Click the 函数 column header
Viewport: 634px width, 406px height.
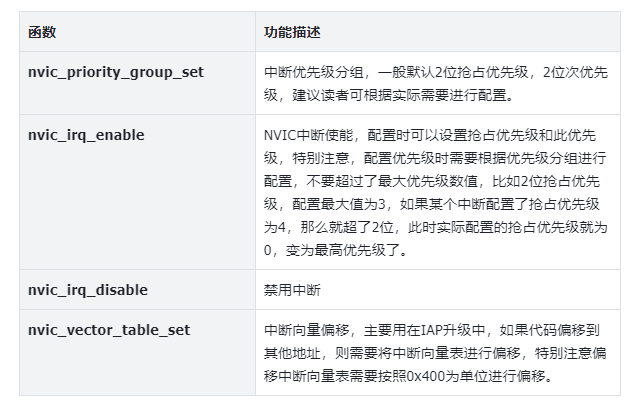coord(42,32)
